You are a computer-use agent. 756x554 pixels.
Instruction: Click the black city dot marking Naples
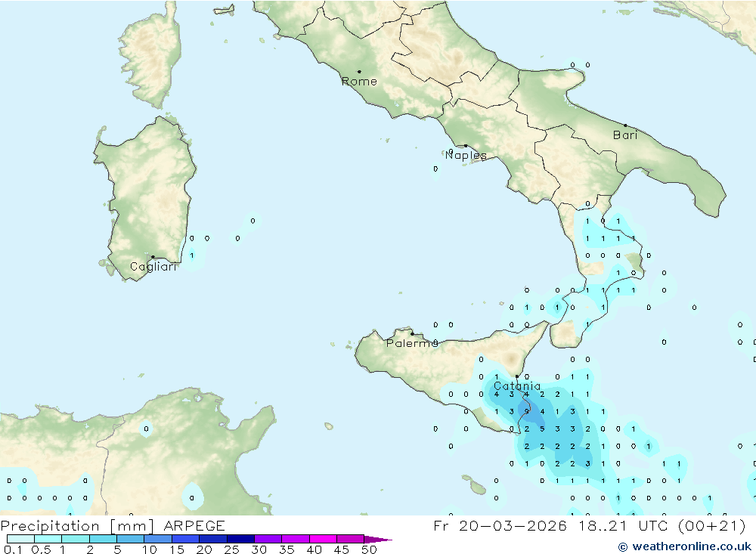point(466,146)
